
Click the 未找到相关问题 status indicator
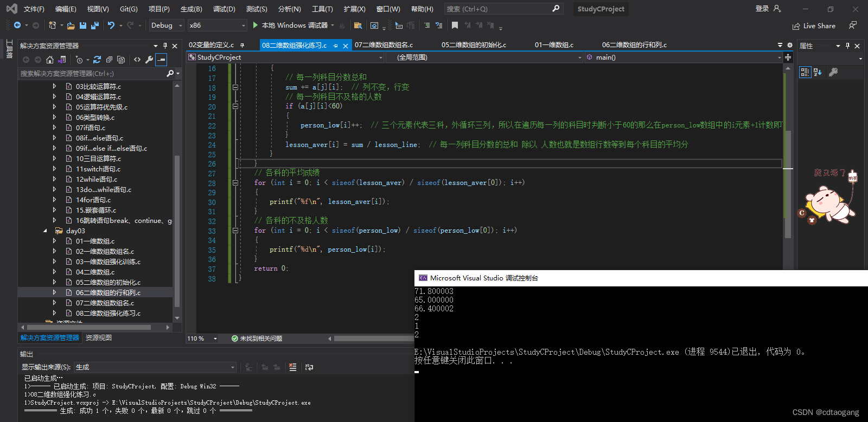click(257, 338)
